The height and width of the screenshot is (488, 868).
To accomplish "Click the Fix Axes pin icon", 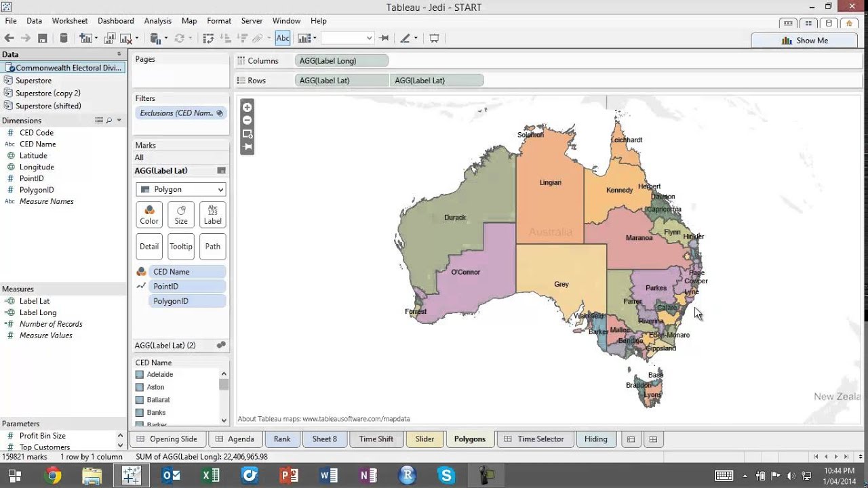I will click(x=384, y=39).
